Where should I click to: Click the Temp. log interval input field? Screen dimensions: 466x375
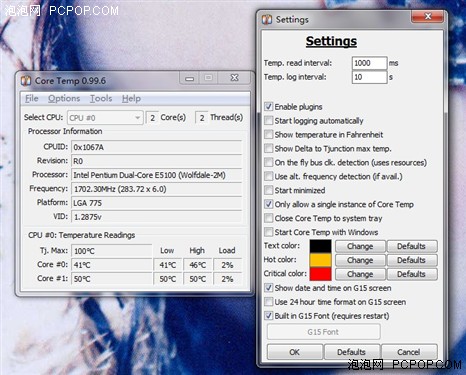[370, 77]
